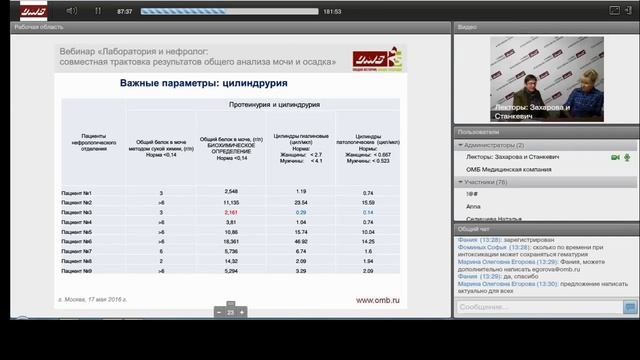This screenshot has height=360, width=640.
Task: Click the Видео panel header
Action: (x=547, y=27)
